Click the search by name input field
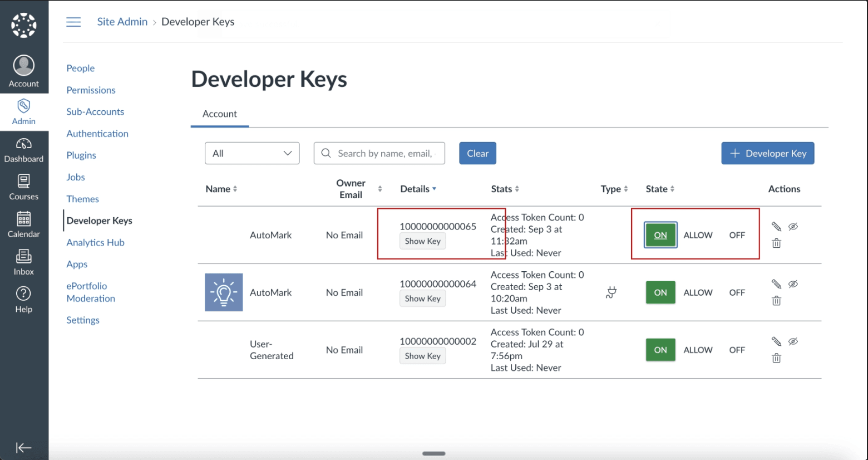The height and width of the screenshot is (460, 868). coord(384,153)
